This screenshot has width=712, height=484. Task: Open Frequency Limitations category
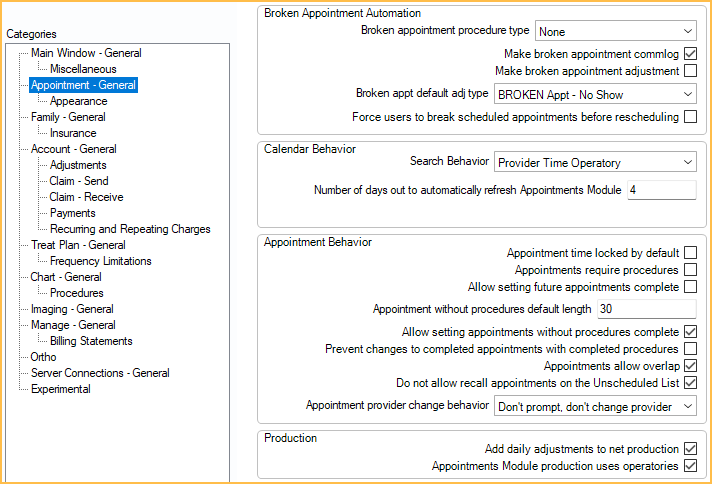tap(101, 261)
